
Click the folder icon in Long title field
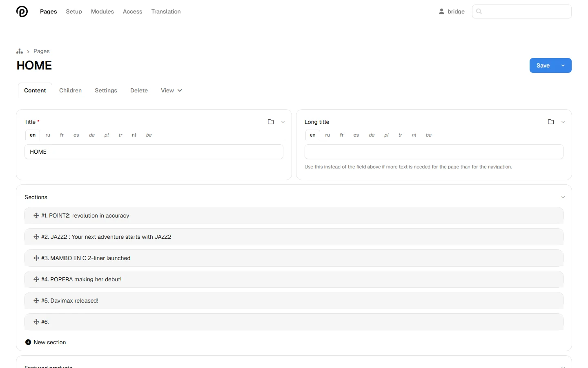pos(551,122)
